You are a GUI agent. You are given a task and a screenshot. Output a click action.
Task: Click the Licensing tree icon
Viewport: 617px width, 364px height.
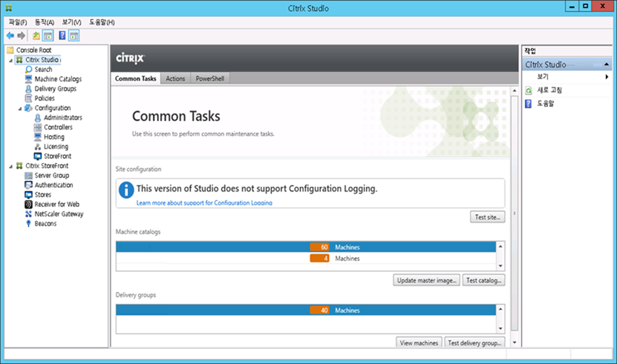click(38, 147)
